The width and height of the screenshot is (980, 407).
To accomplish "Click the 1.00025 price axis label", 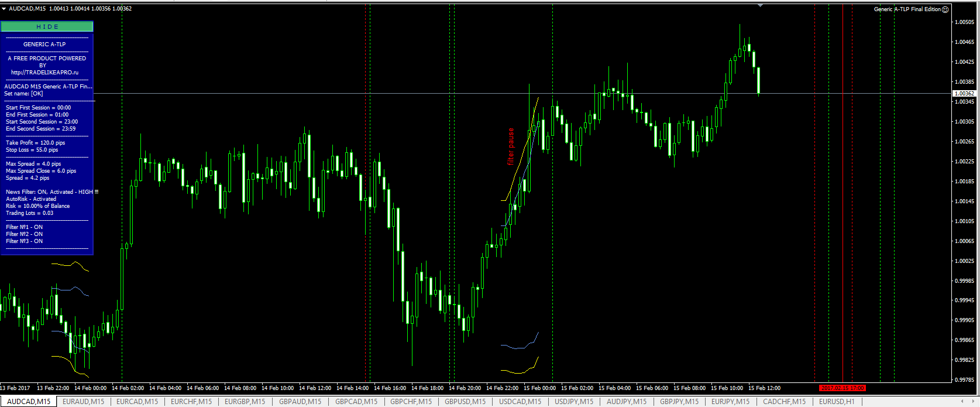I will 964,261.
